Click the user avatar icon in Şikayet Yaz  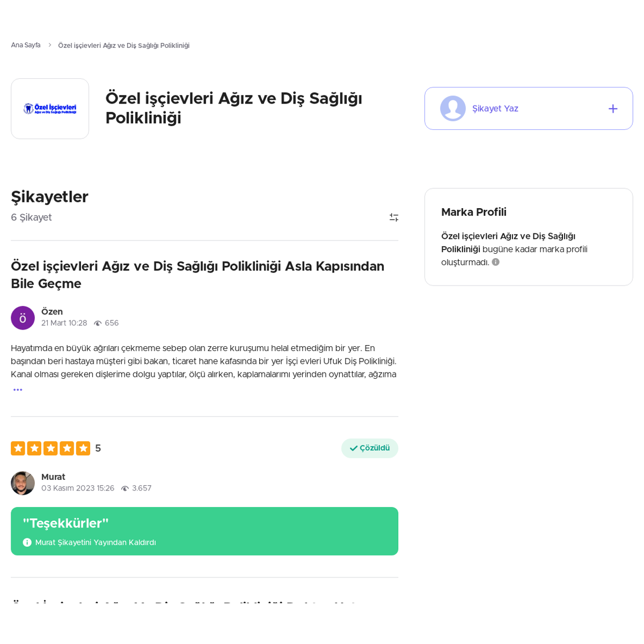pyautogui.click(x=453, y=108)
